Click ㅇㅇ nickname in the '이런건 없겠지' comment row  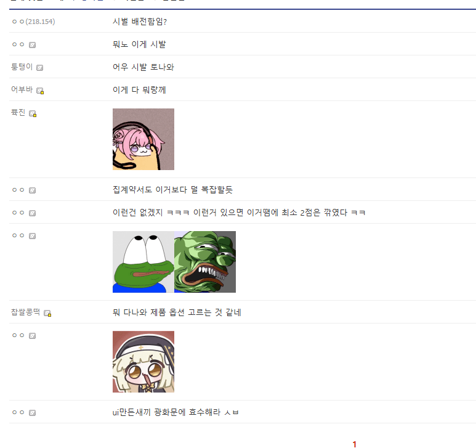coord(18,213)
